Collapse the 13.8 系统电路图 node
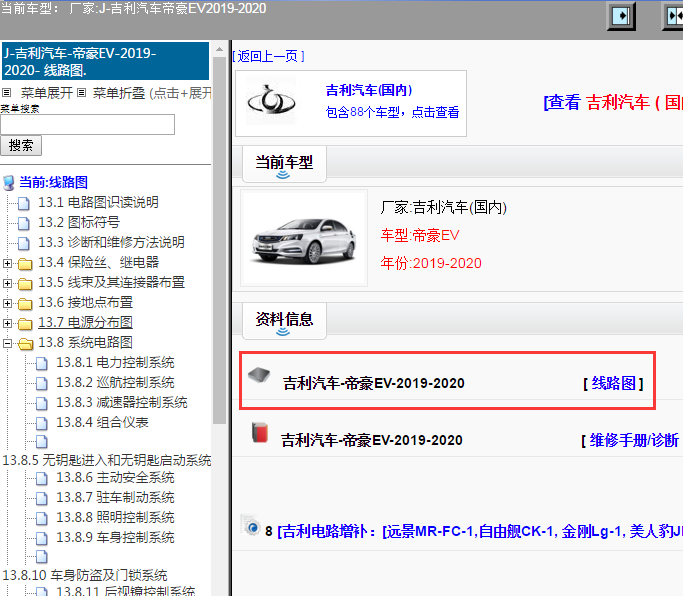683x596 pixels. click(x=7, y=343)
